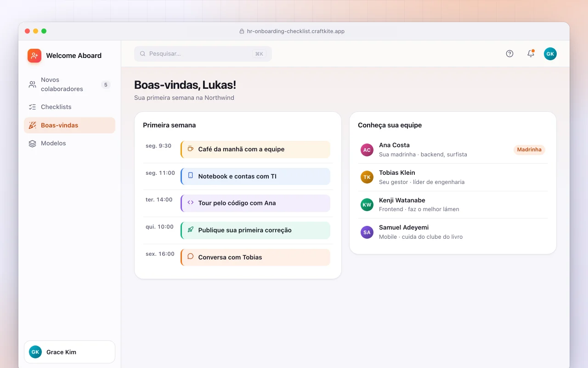Click the GK profile avatar in header
Image resolution: width=588 pixels, height=368 pixels.
550,54
